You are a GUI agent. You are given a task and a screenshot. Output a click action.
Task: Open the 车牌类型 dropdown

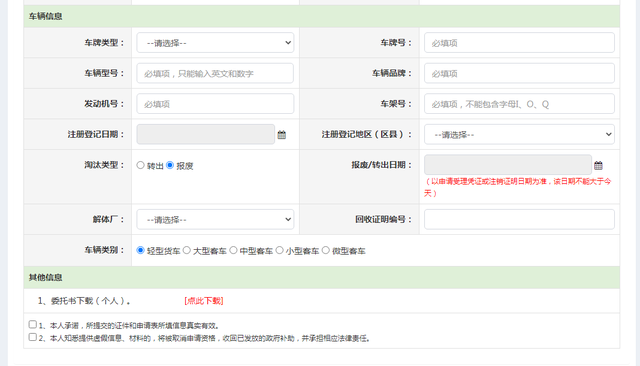pos(215,43)
